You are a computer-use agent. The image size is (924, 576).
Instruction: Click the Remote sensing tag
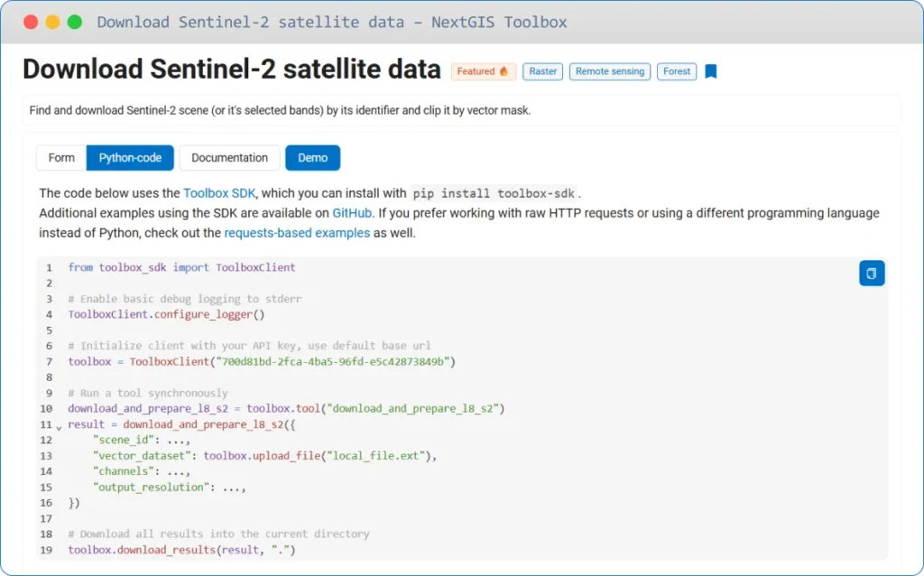click(610, 70)
